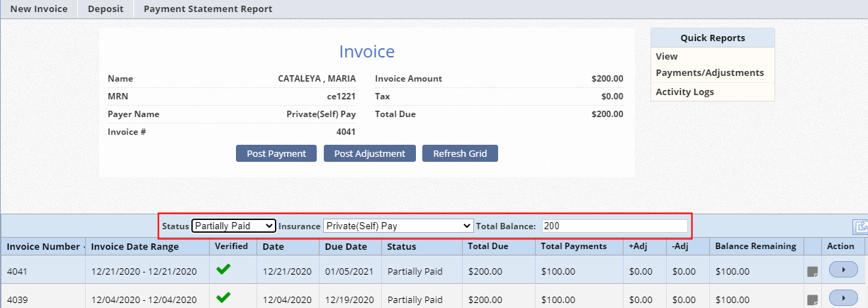Click the note icon for invoice 4041
This screenshot has width=868, height=308.
pos(813,271)
